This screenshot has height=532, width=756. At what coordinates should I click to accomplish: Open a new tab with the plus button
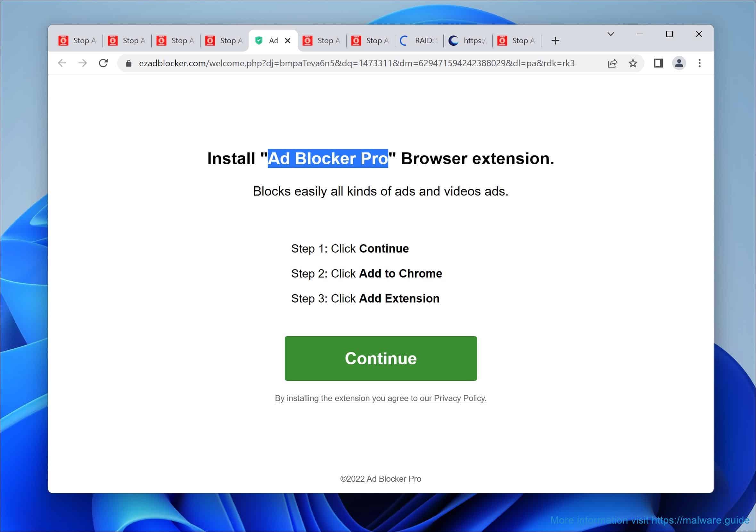(555, 40)
